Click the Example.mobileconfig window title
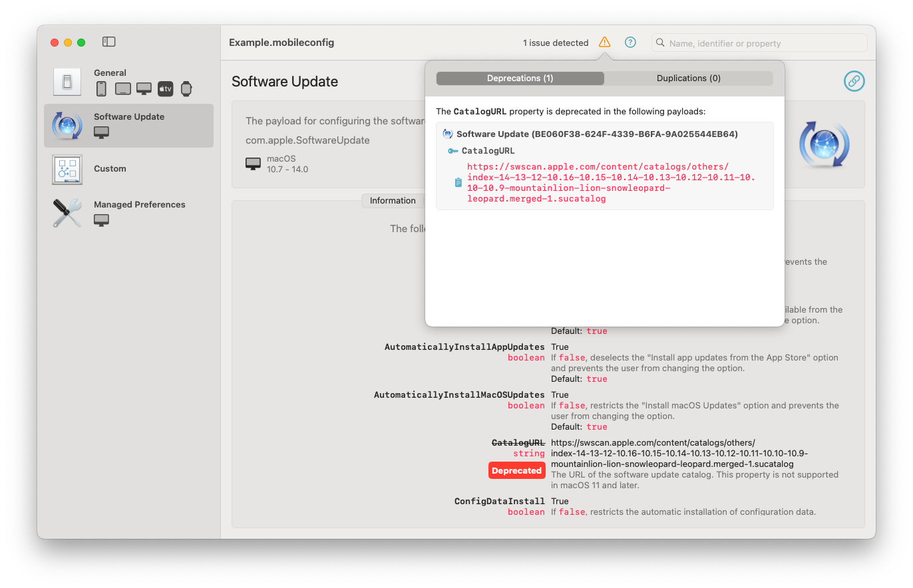 [x=281, y=43]
